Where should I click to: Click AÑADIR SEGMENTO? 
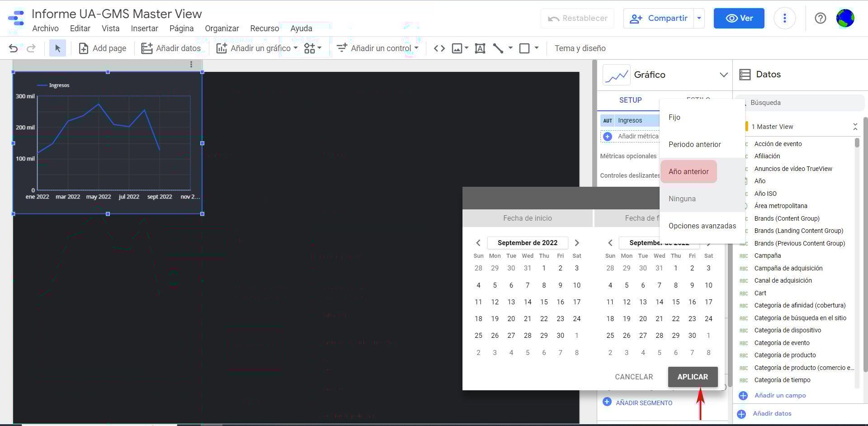[x=637, y=402]
